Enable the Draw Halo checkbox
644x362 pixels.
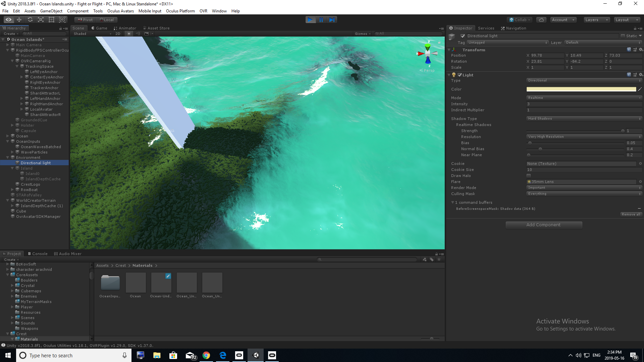pos(529,175)
